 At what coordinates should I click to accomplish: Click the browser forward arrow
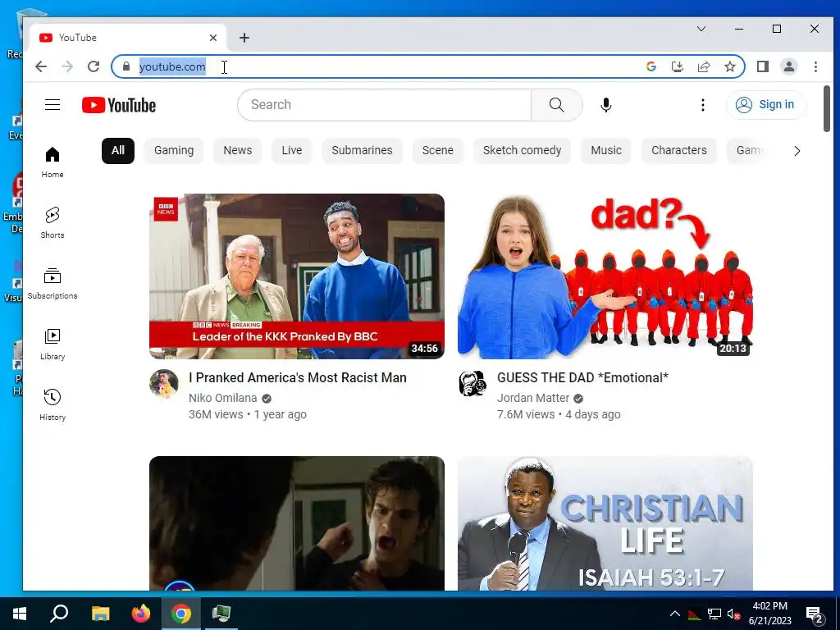point(67,66)
